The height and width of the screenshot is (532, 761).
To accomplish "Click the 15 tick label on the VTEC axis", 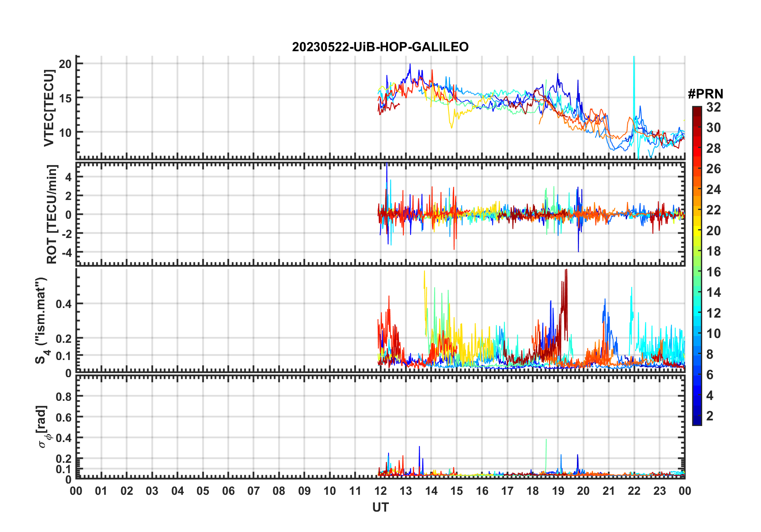I will (x=65, y=98).
